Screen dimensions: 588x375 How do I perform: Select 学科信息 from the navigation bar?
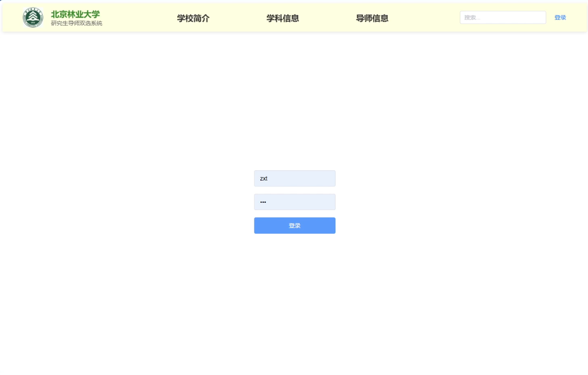283,18
